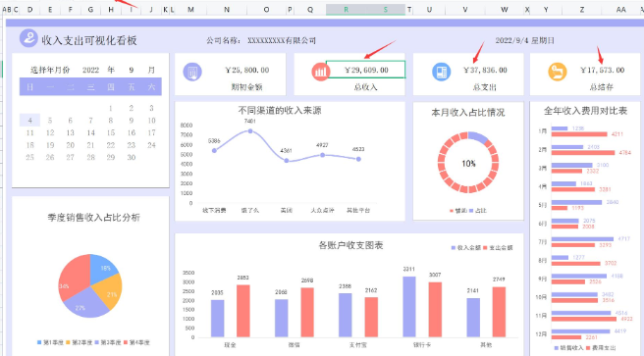This screenshot has width=644, height=356.
Task: Click the 7401 peak data point marker
Action: tap(250, 131)
